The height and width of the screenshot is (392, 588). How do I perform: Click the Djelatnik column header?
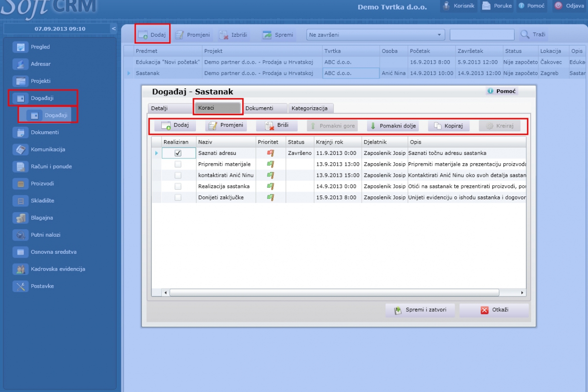coord(384,142)
